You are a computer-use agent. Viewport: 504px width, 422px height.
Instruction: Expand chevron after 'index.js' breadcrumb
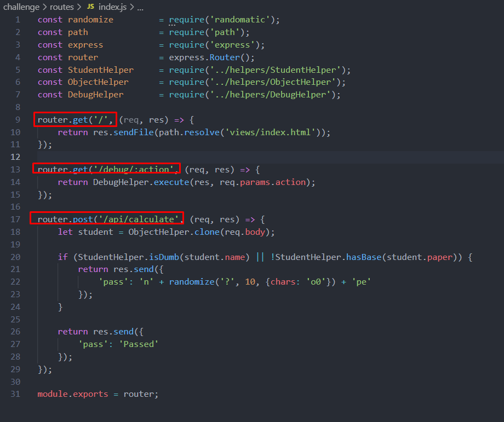coord(132,7)
